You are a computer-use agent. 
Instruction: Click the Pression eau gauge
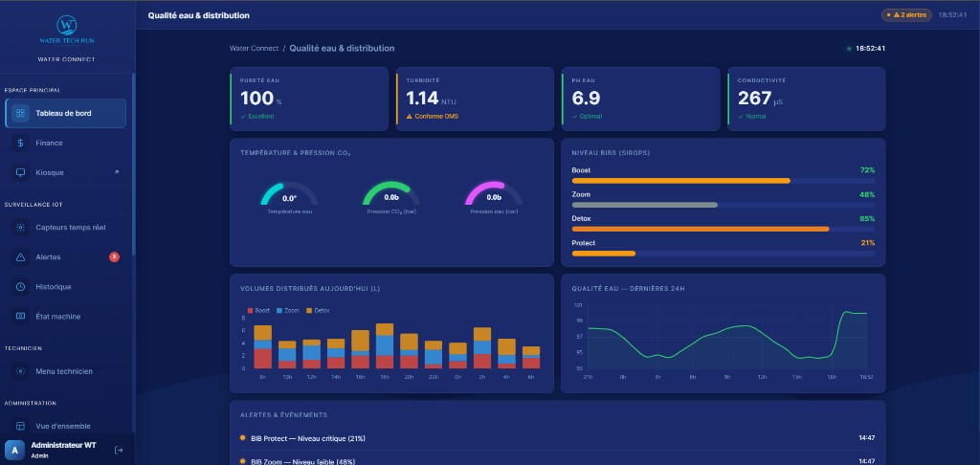click(494, 195)
